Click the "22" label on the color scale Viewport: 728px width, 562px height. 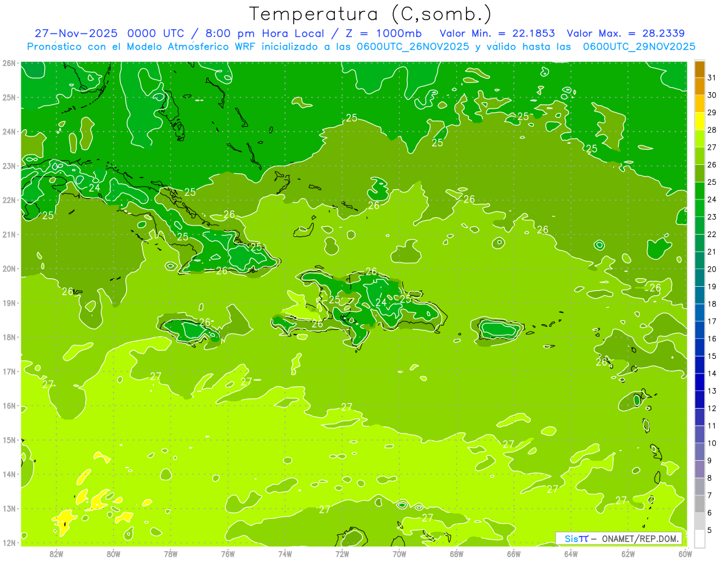(x=712, y=234)
